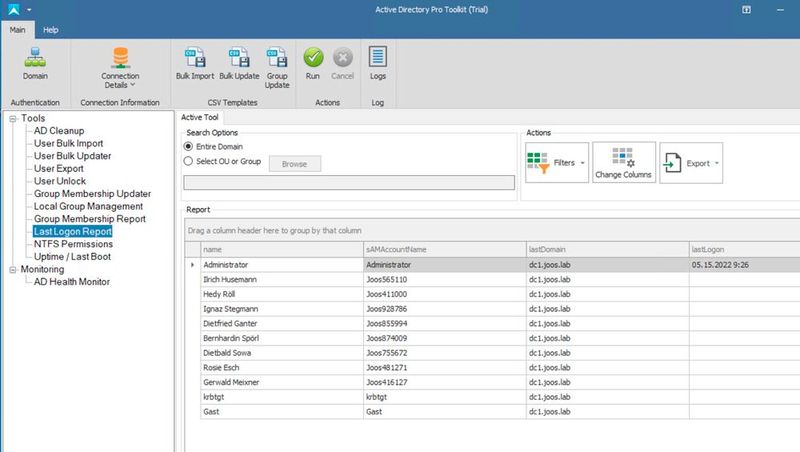The width and height of the screenshot is (800, 452).
Task: Select the Dietfried Ganter row
Action: click(492, 323)
